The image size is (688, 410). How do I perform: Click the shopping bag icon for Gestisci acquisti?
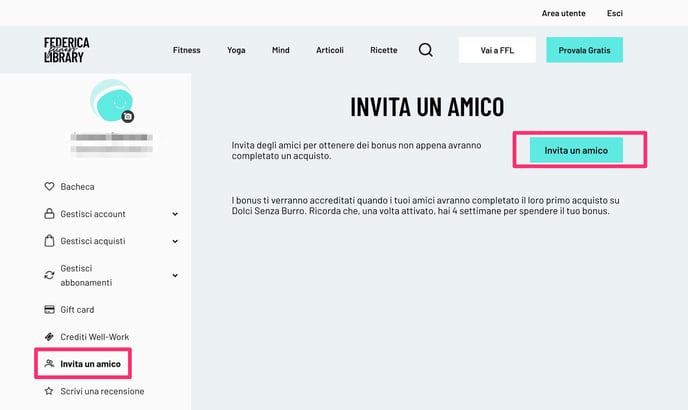(49, 241)
